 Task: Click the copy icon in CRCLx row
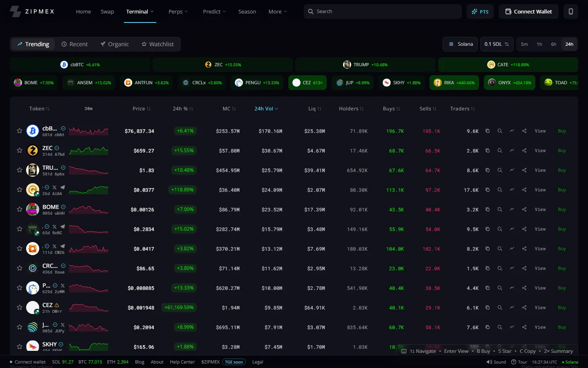pos(487,268)
